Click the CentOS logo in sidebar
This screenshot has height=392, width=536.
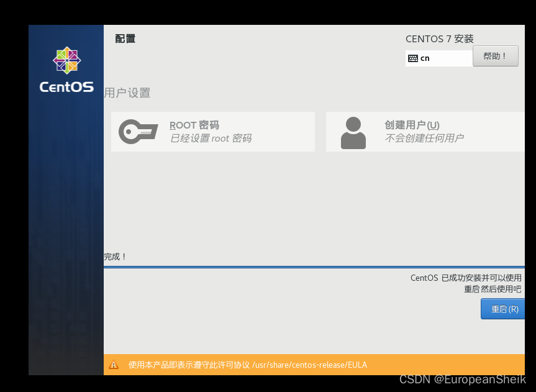point(66,70)
